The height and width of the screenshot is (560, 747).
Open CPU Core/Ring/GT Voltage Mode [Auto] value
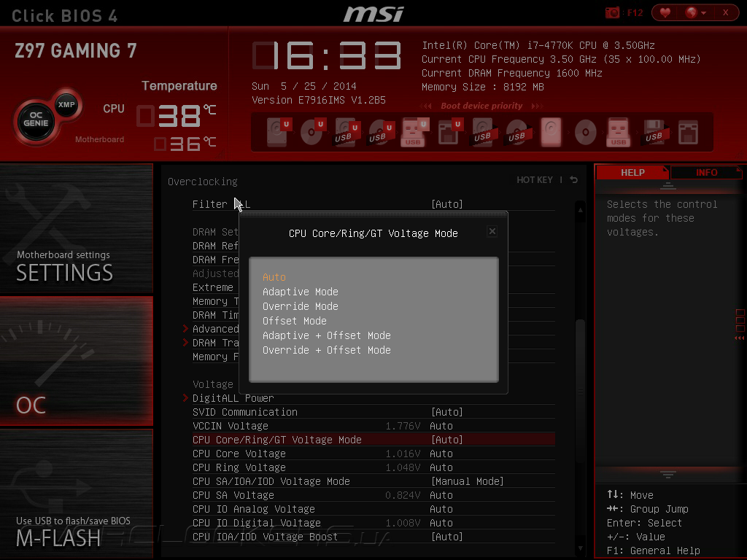(x=447, y=440)
